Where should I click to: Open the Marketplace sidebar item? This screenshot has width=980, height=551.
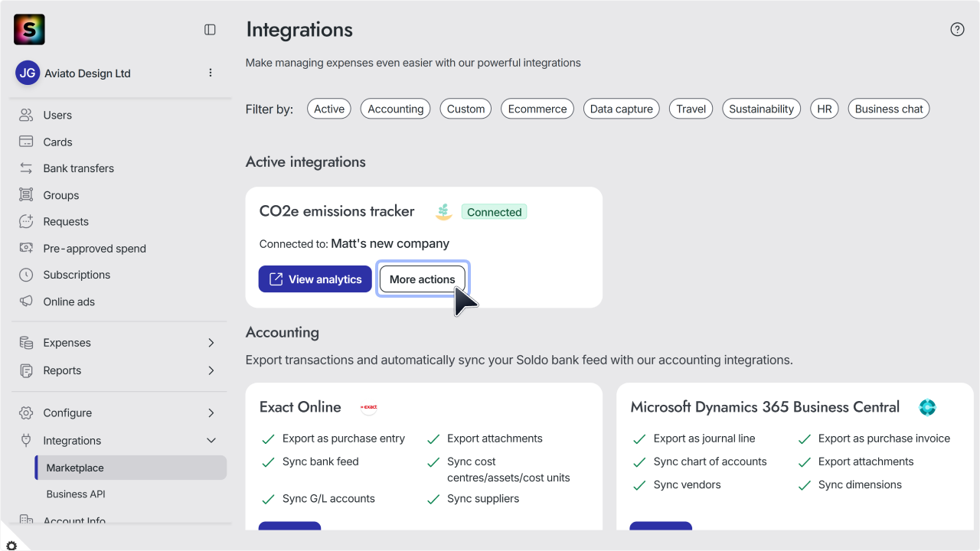tap(131, 468)
